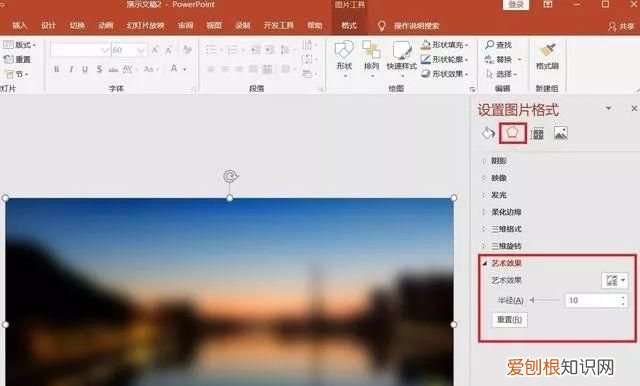This screenshot has height=386, width=640.
Task: Switch to the 设计 Design tab
Action: click(x=48, y=26)
